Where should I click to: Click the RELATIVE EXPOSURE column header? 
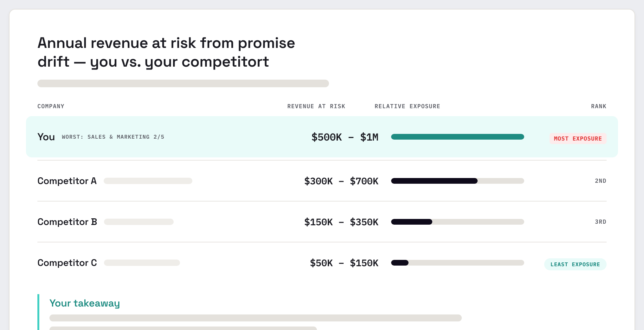coord(407,106)
